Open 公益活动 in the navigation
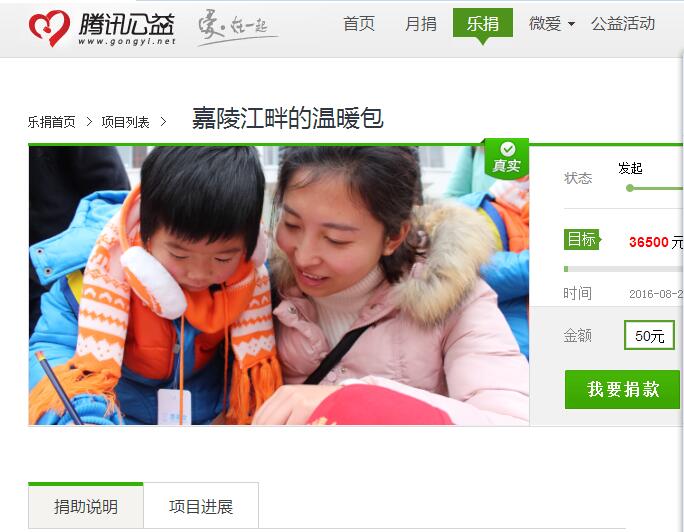 point(623,24)
